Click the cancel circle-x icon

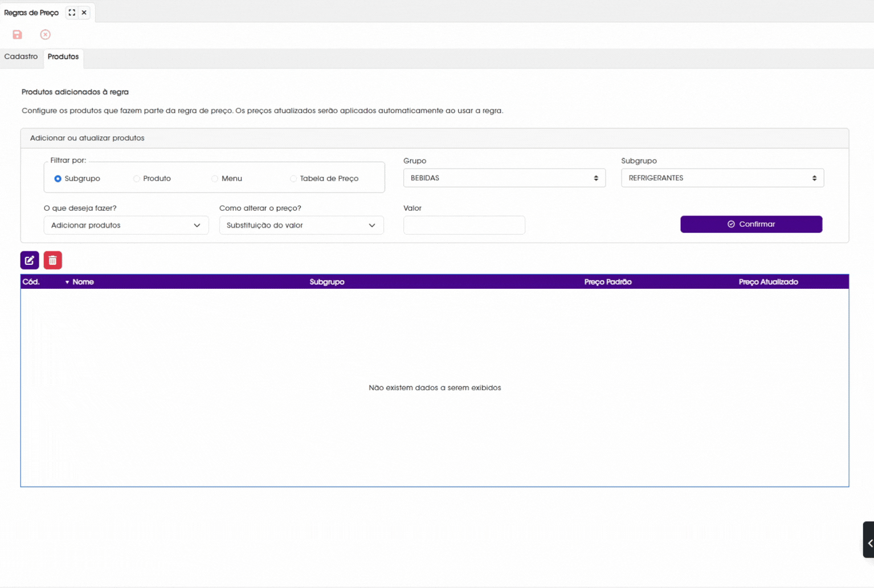point(46,35)
